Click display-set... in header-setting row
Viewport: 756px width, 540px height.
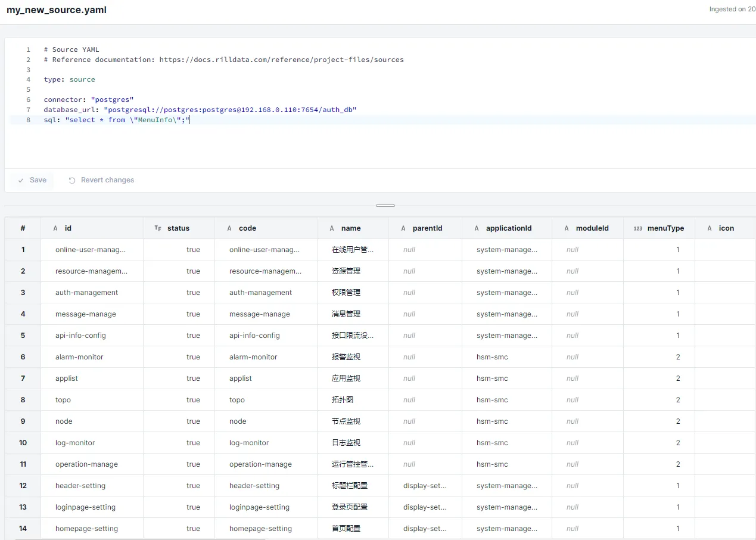(425, 486)
